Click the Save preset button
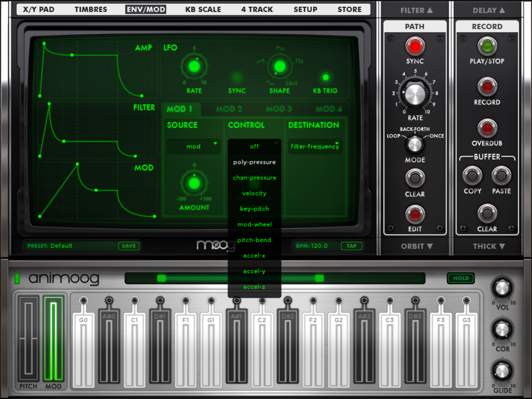 click(x=129, y=246)
